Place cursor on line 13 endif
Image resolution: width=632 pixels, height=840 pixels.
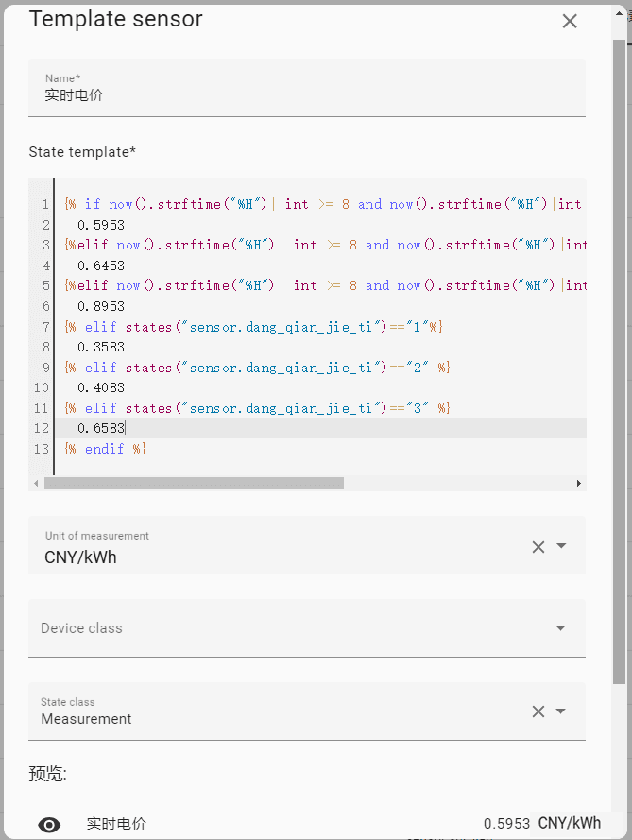click(106, 449)
